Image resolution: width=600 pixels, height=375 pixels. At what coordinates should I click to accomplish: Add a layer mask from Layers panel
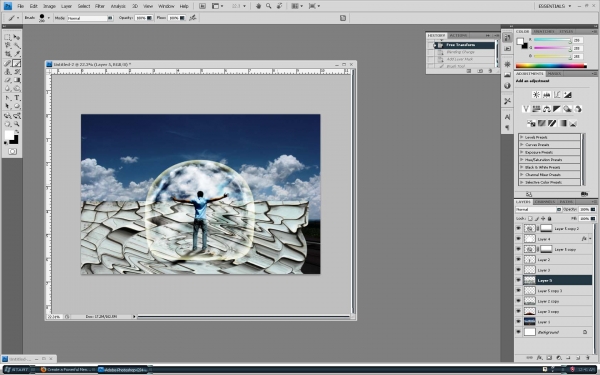click(x=549, y=358)
